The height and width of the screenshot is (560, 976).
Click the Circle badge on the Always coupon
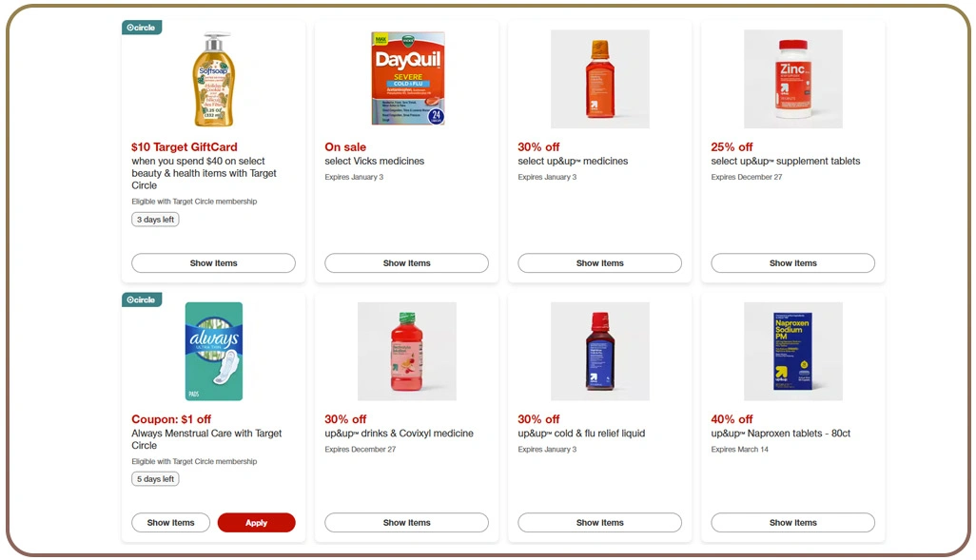tap(141, 299)
